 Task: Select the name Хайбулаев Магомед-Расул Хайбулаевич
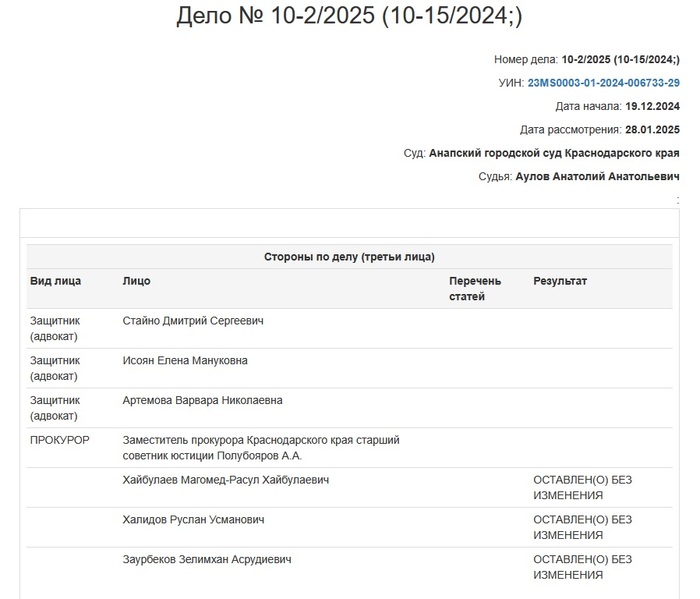226,480
